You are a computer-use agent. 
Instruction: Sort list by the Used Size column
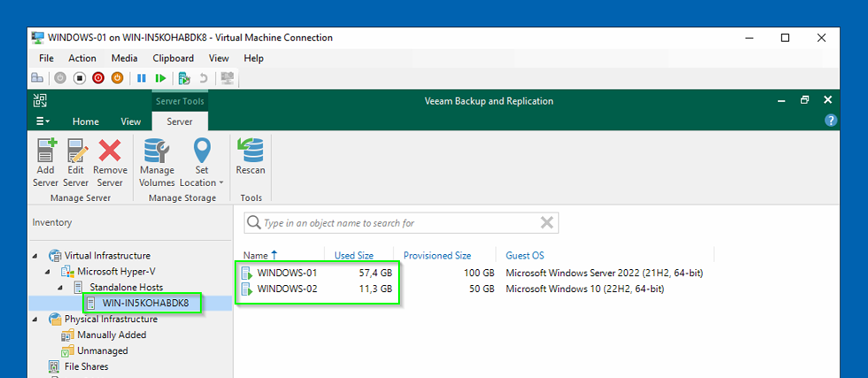pyautogui.click(x=354, y=256)
